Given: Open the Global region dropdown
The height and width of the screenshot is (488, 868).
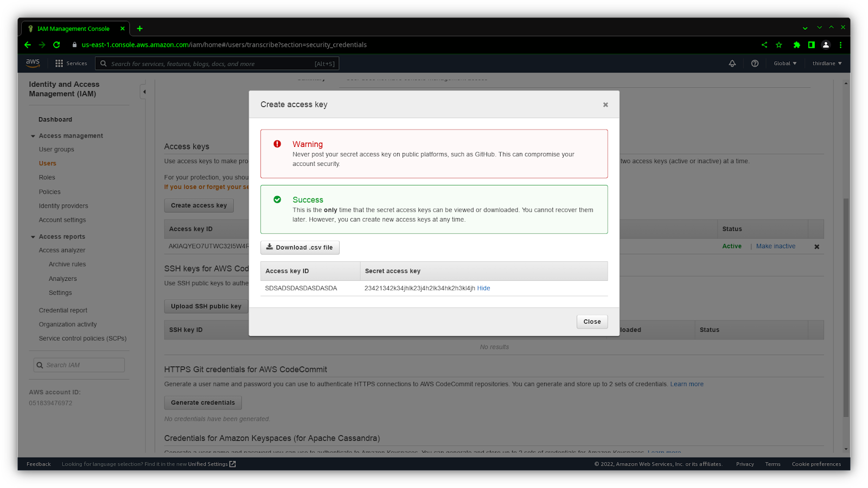Looking at the screenshot, I should [785, 63].
